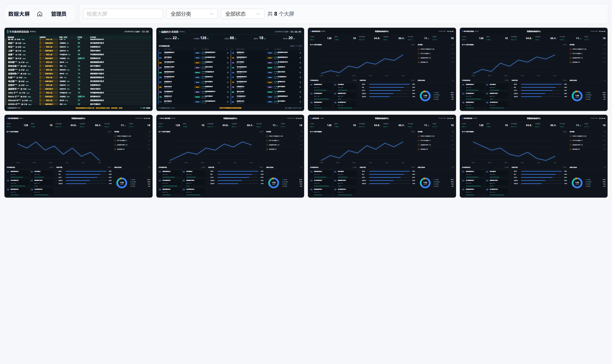The height and width of the screenshot is (364, 612).
Task: Open the 库存保障态势 dashboard thumbnail
Action: 533,156
